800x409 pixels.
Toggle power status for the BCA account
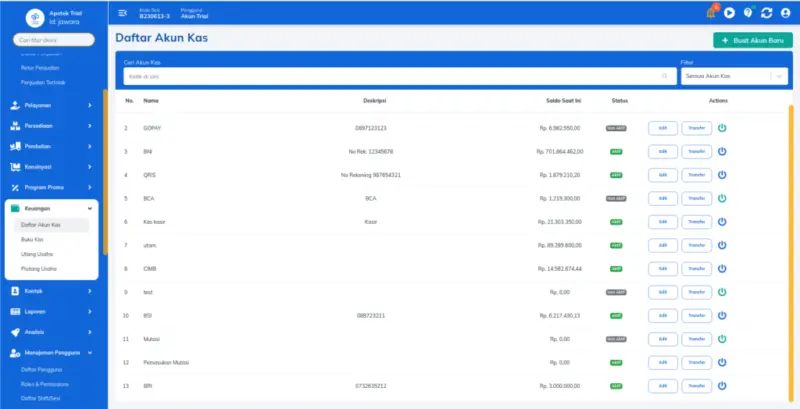coord(722,198)
